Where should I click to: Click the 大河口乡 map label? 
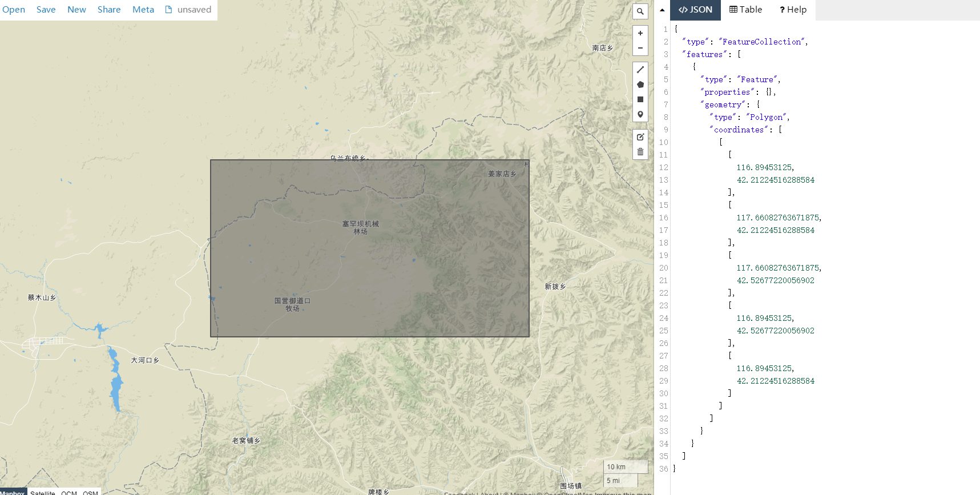tap(145, 360)
